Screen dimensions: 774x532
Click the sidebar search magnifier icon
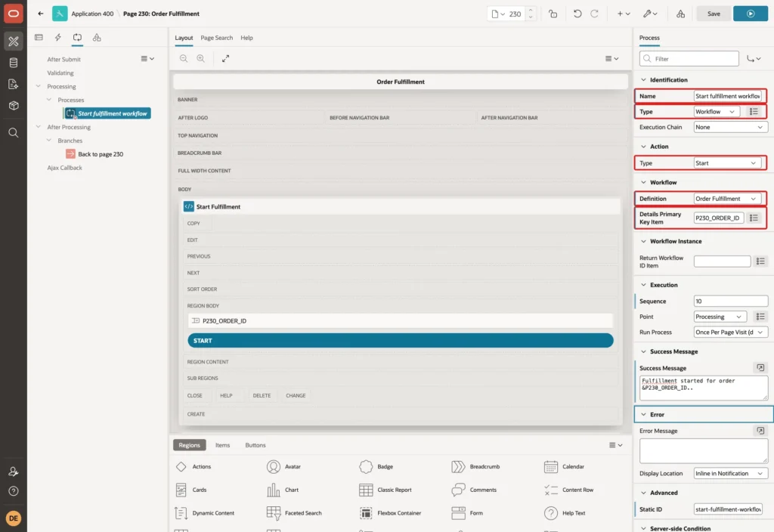click(x=14, y=133)
